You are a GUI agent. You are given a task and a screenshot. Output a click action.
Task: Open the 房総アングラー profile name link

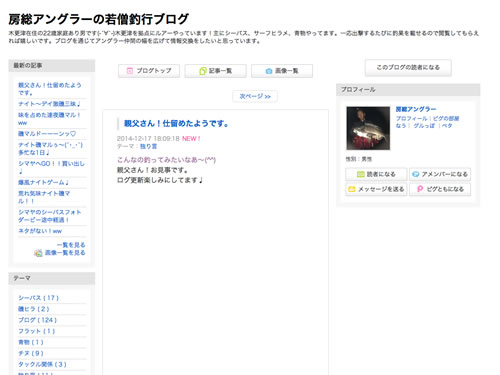[416, 109]
